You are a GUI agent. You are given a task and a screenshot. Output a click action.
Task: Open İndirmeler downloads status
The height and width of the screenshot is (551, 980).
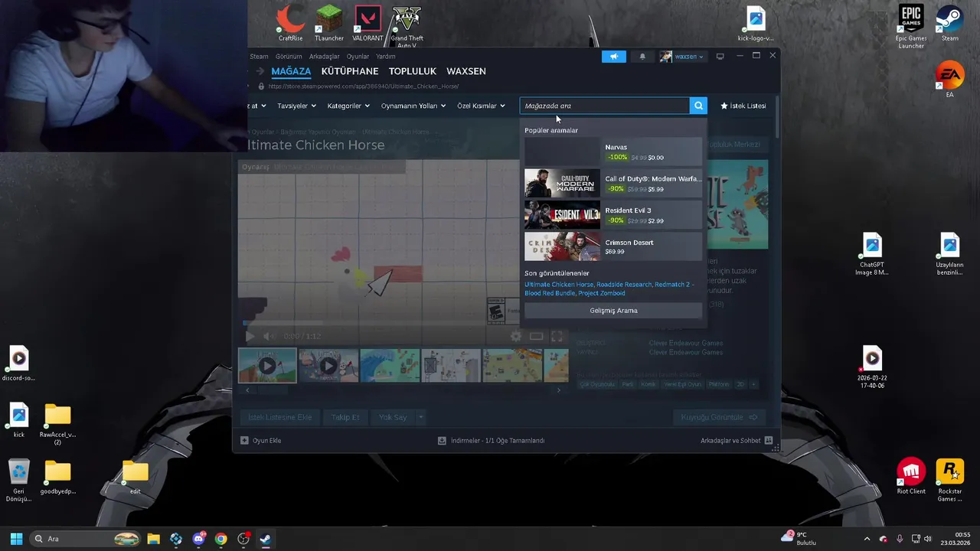491,441
